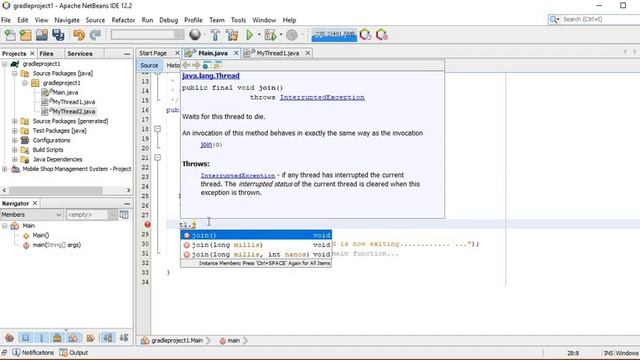Collapse the Source Packages [java] node

coord(14,73)
